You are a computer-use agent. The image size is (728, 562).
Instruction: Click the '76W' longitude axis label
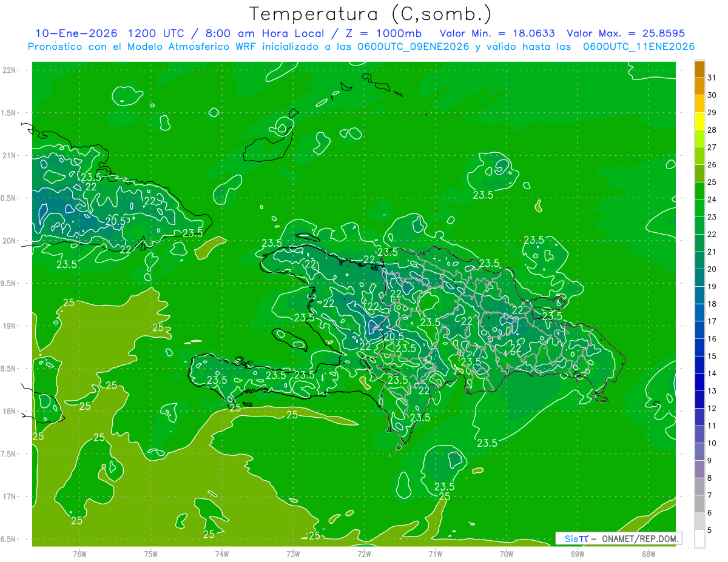point(79,554)
